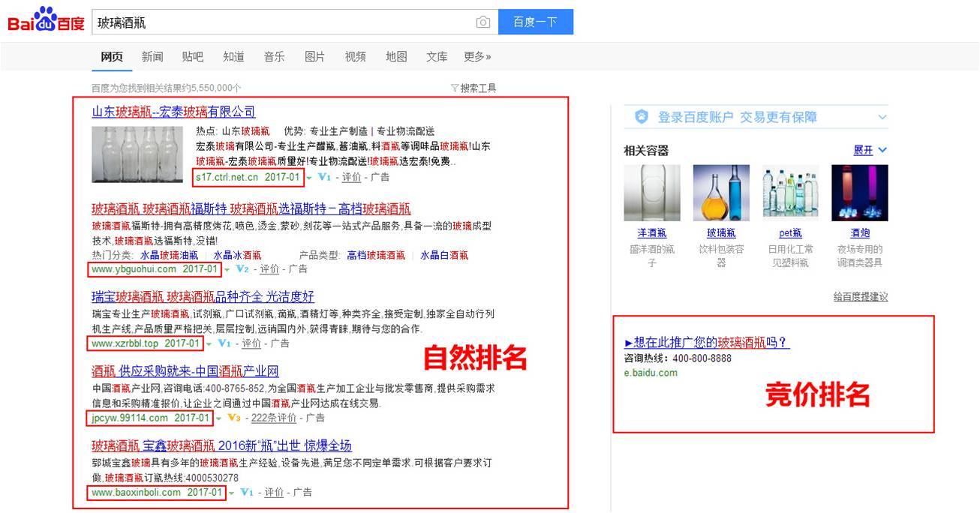
Task: Click shield icon beside 登录百度账户
Action: [642, 117]
